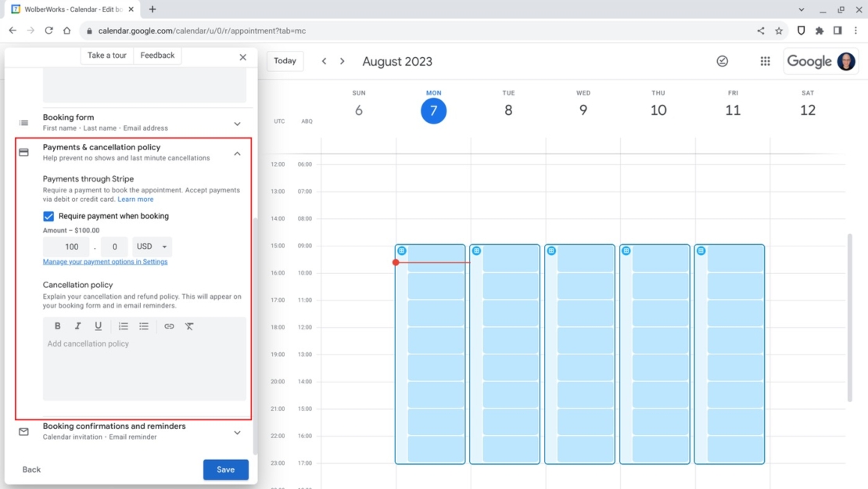Apply italic formatting in cancellation policy editor
The image size is (868, 489).
(x=77, y=325)
